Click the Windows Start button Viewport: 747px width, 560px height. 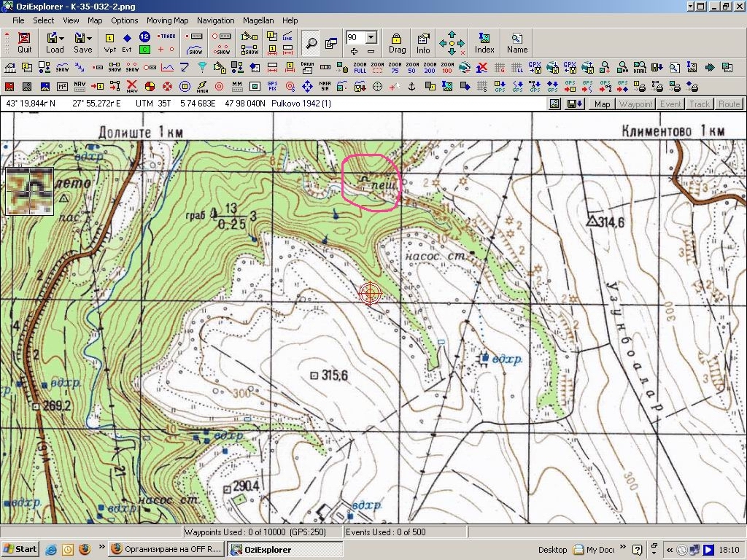tap(20, 549)
